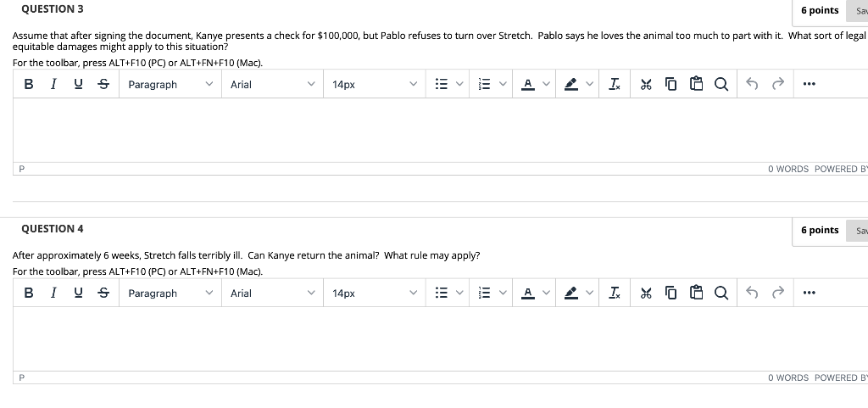Click Copy icon in Question 3 toolbar
This screenshot has height=408, width=868.
[670, 84]
